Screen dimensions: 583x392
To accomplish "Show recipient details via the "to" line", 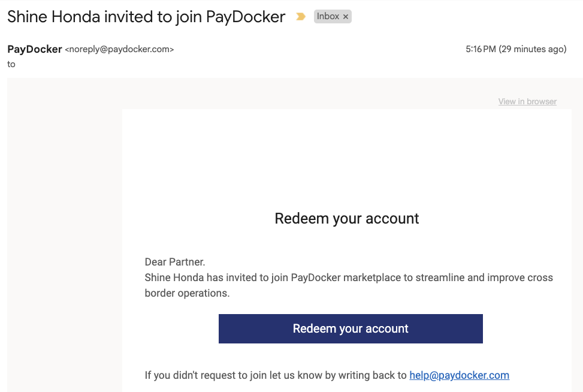I will 11,64.
